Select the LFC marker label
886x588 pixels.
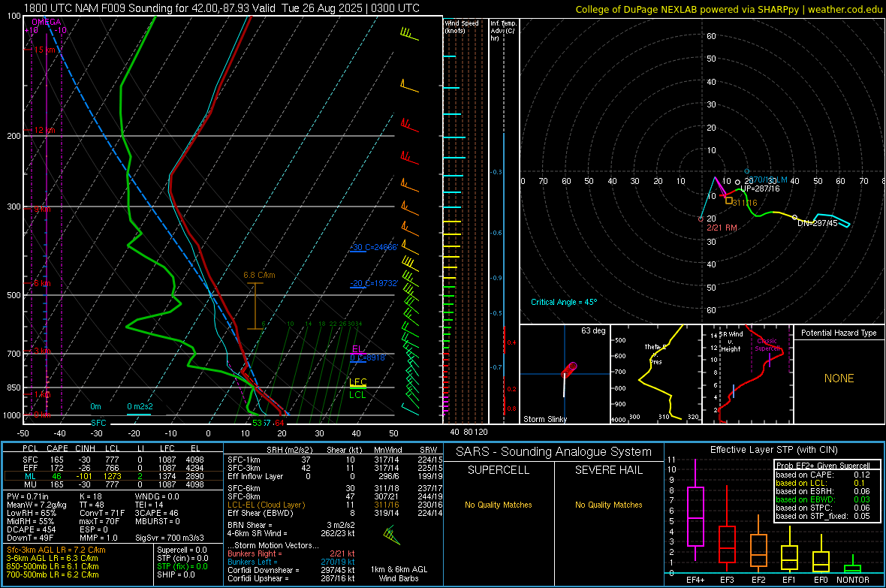coord(357,382)
